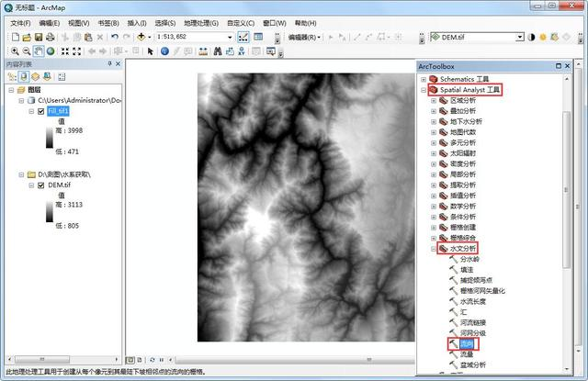Collapse the 水文分析 toolset
The height and width of the screenshot is (381, 588).
point(434,249)
